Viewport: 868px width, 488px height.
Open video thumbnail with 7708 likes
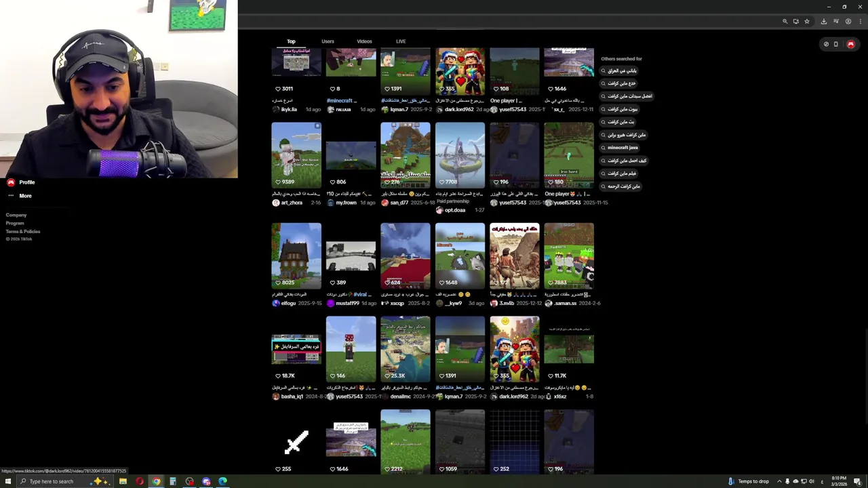[x=460, y=155]
